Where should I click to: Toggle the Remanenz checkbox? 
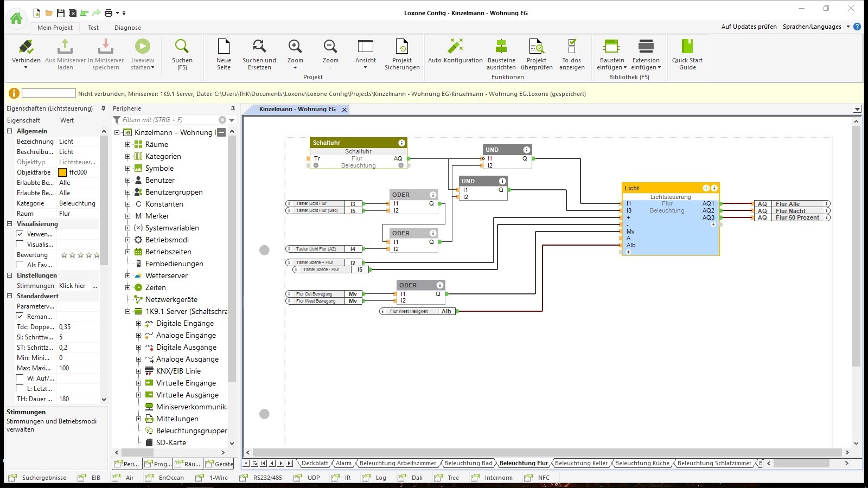(x=20, y=317)
